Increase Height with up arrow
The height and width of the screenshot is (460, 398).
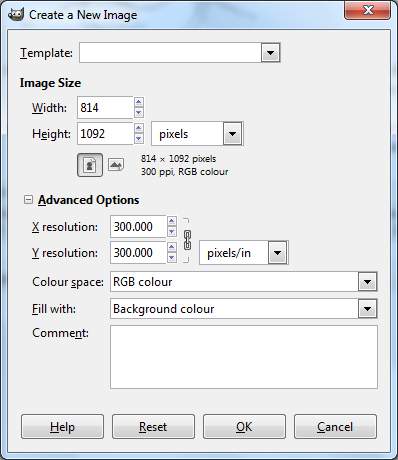click(x=139, y=128)
